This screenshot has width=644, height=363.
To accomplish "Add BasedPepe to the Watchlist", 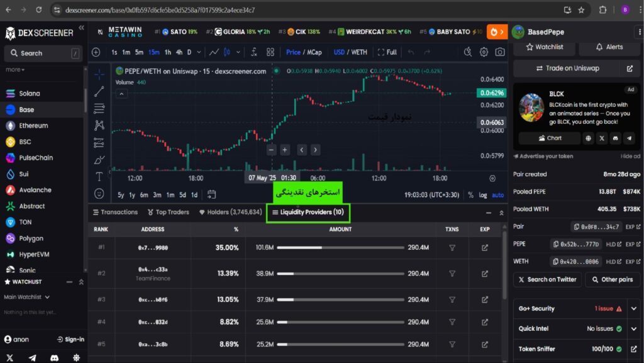I will coord(545,47).
